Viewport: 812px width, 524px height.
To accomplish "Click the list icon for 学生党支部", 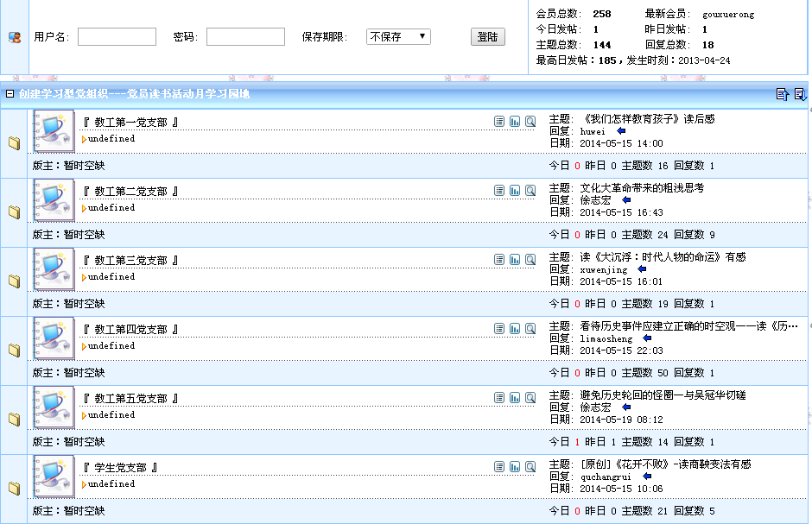I will point(499,466).
